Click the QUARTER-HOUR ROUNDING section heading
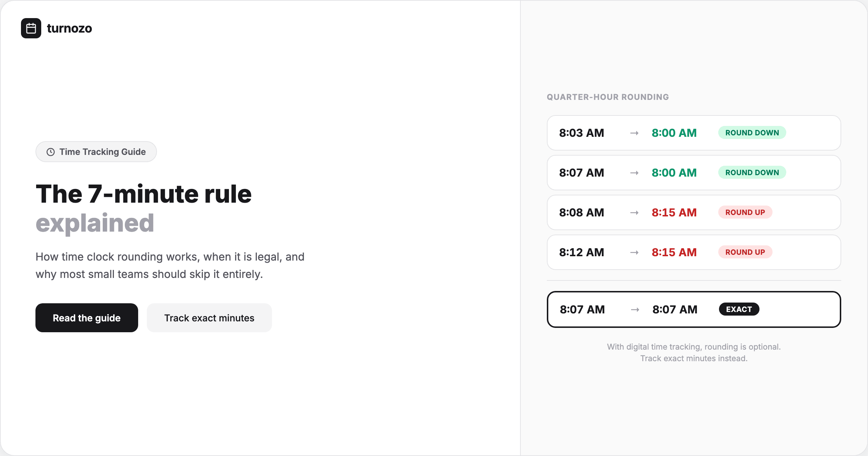This screenshot has height=456, width=868. click(608, 97)
